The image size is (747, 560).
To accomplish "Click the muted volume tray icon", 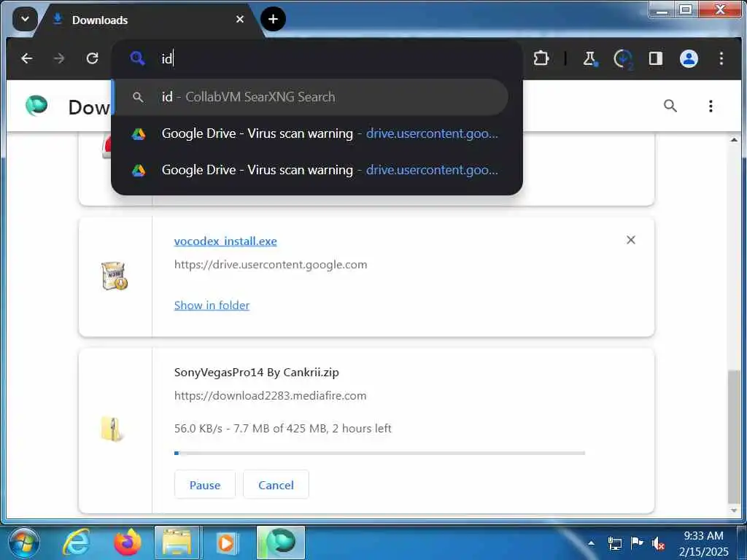I will pos(659,542).
